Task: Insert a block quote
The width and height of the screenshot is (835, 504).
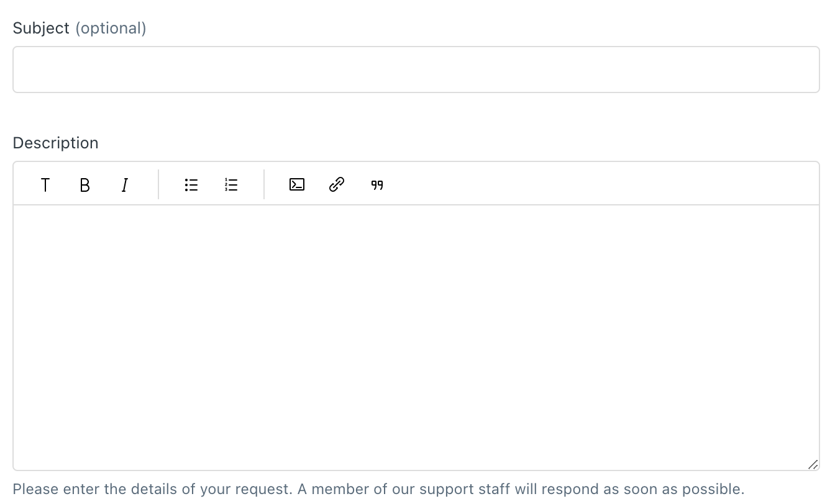Action: (377, 185)
